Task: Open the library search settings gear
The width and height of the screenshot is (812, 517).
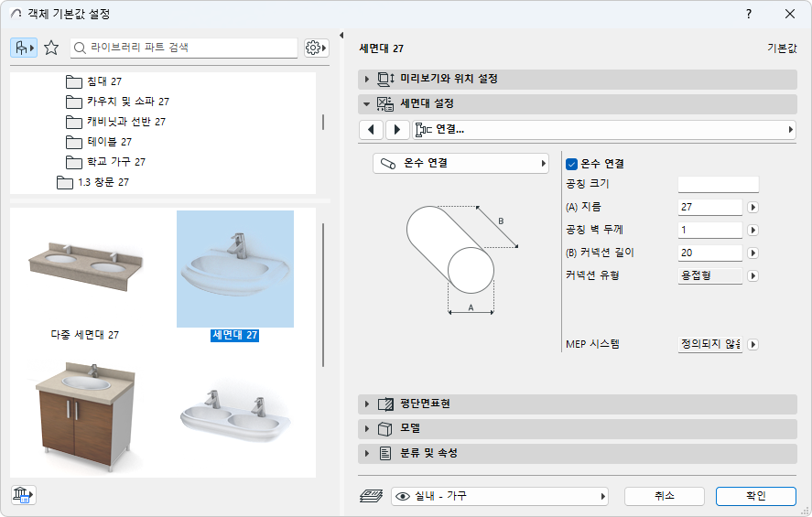Action: [316, 48]
